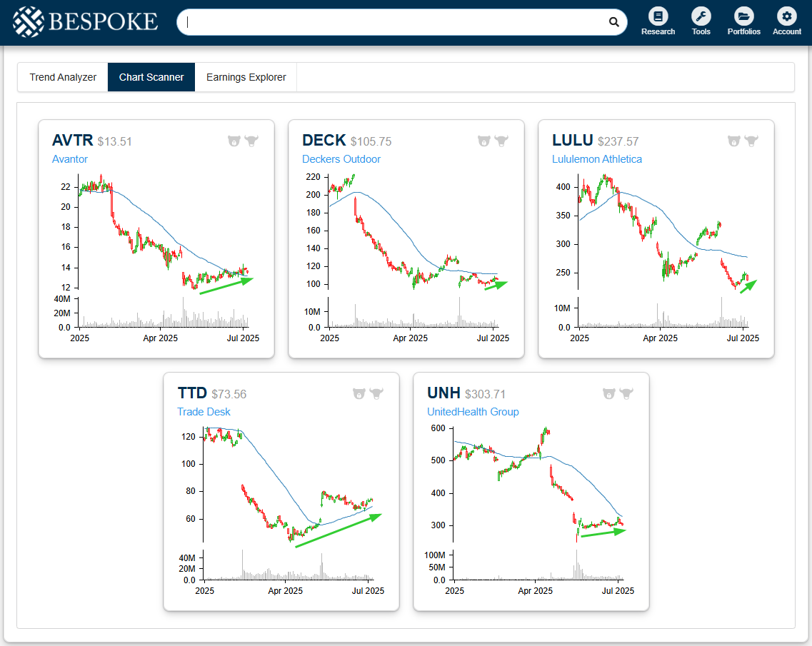Mark DECK as bearish with bear icon
The width and height of the screenshot is (812, 646).
tap(484, 141)
